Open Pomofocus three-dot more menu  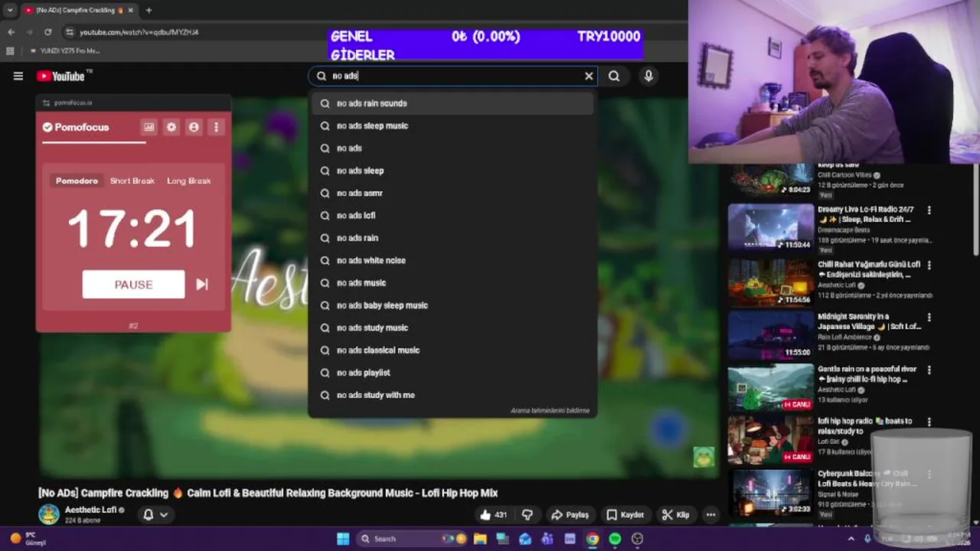point(216,127)
